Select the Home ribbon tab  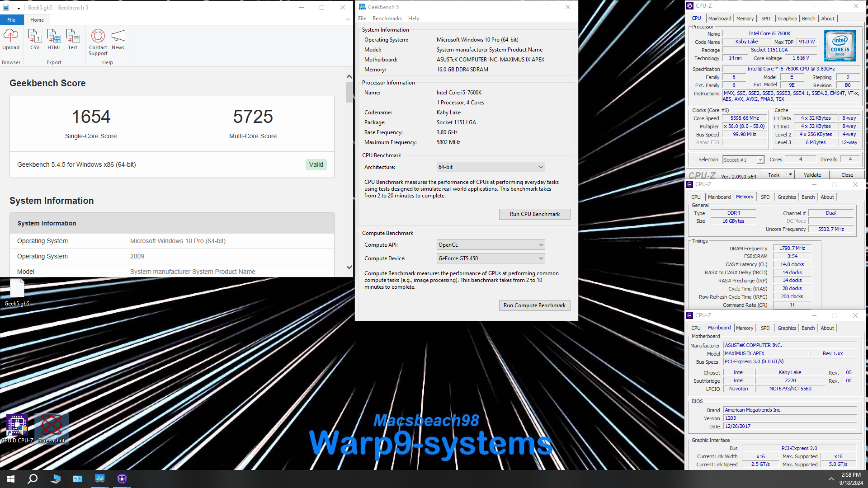click(x=37, y=20)
